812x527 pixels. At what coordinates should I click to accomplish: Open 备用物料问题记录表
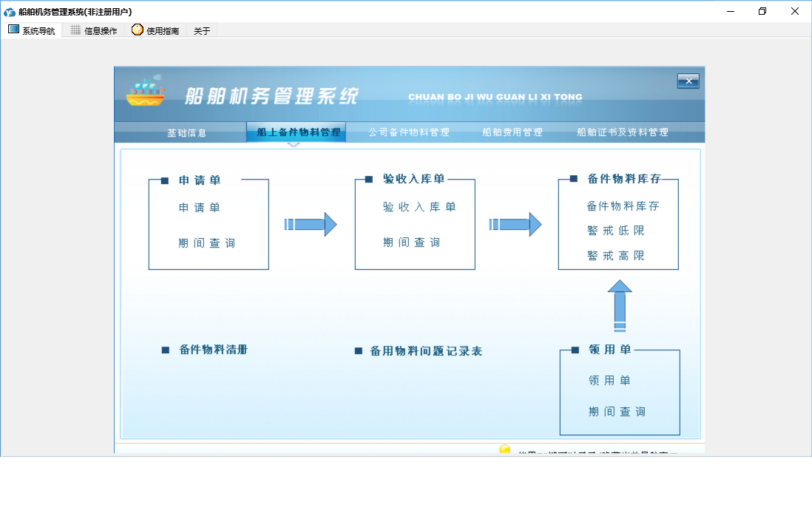426,351
